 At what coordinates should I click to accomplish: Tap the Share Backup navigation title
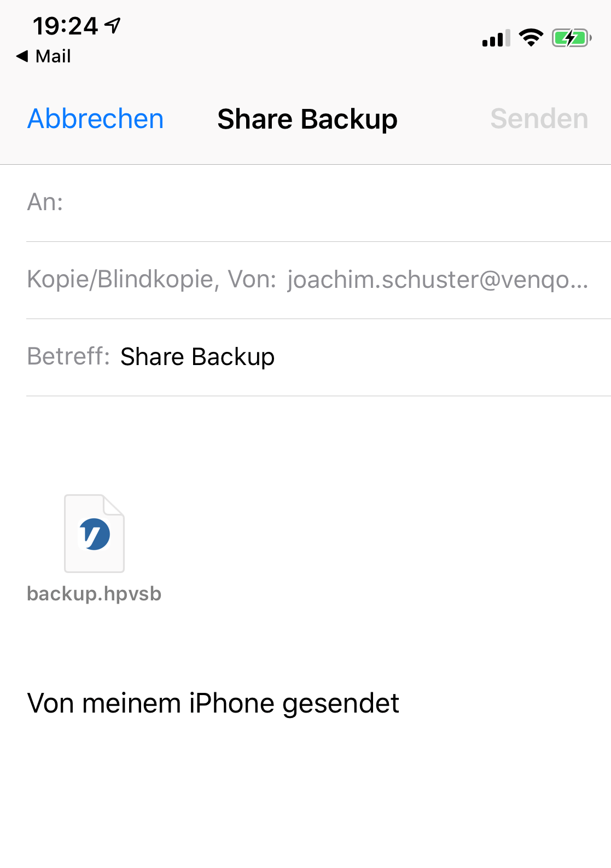pyautogui.click(x=307, y=119)
